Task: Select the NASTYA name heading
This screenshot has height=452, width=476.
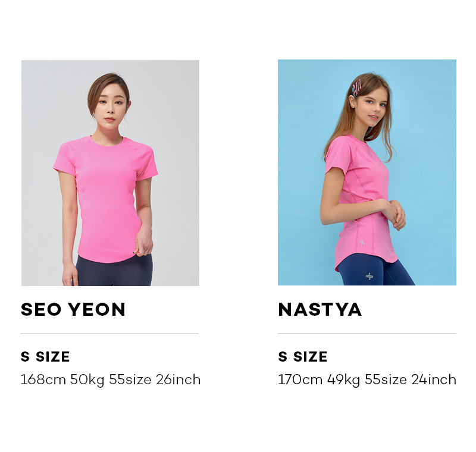Action: coord(320,309)
